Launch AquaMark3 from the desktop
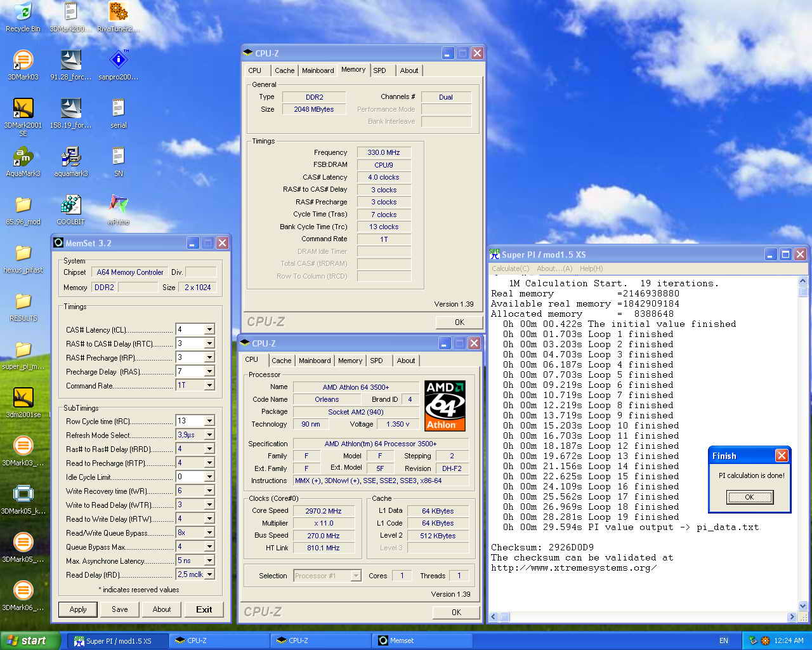Screen dimensions: 812x650 pos(23,161)
